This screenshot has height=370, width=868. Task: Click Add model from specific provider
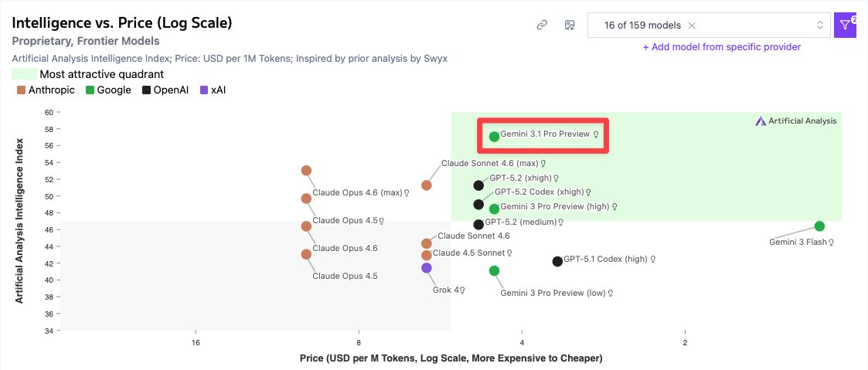[x=721, y=47]
